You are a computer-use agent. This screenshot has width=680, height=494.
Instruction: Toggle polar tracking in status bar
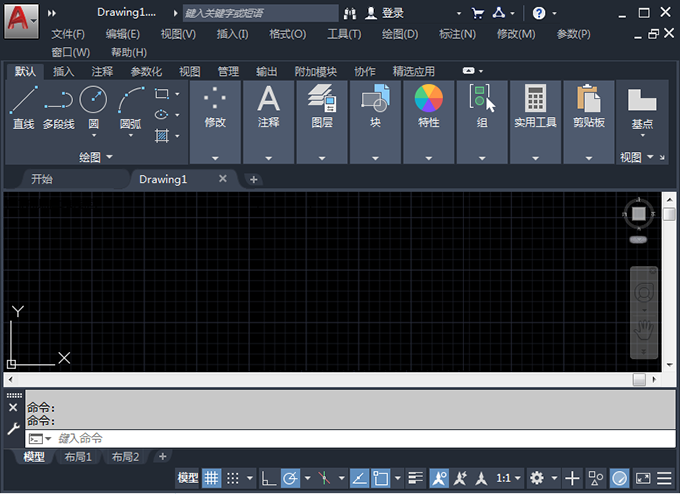(x=290, y=478)
